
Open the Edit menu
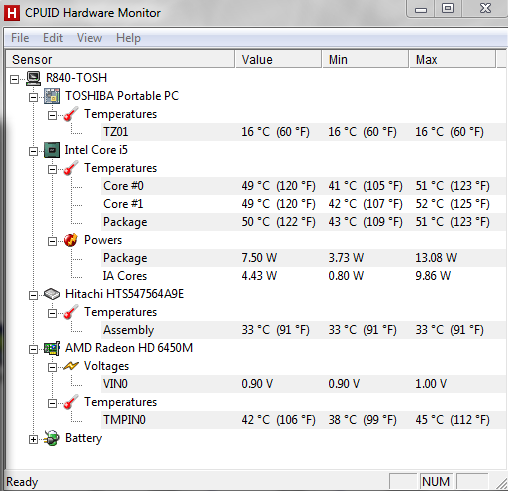(x=53, y=38)
